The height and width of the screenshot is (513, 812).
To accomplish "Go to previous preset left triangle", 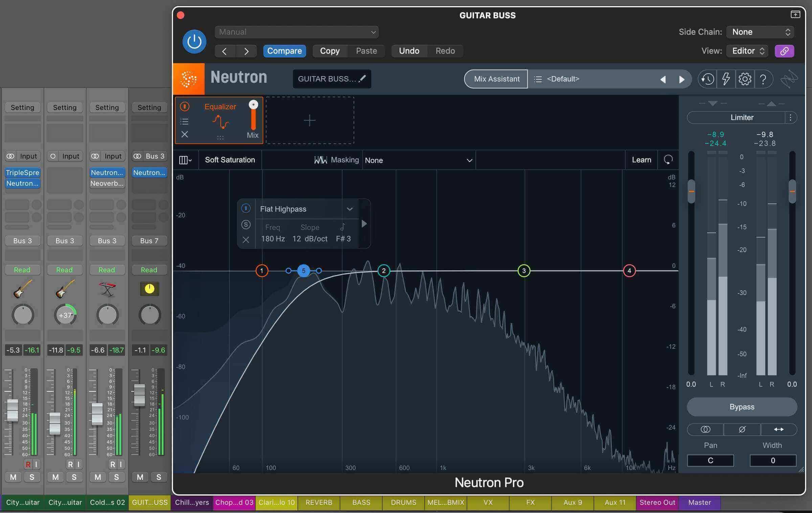I will click(663, 79).
